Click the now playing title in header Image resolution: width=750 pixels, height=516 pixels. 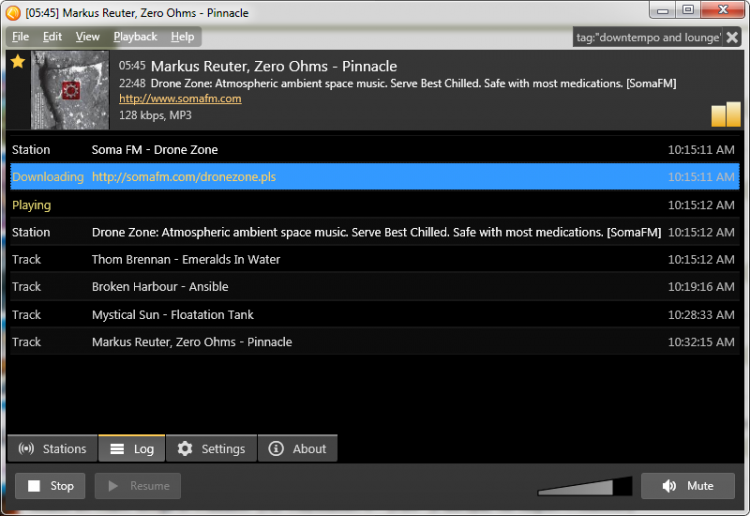(x=274, y=66)
